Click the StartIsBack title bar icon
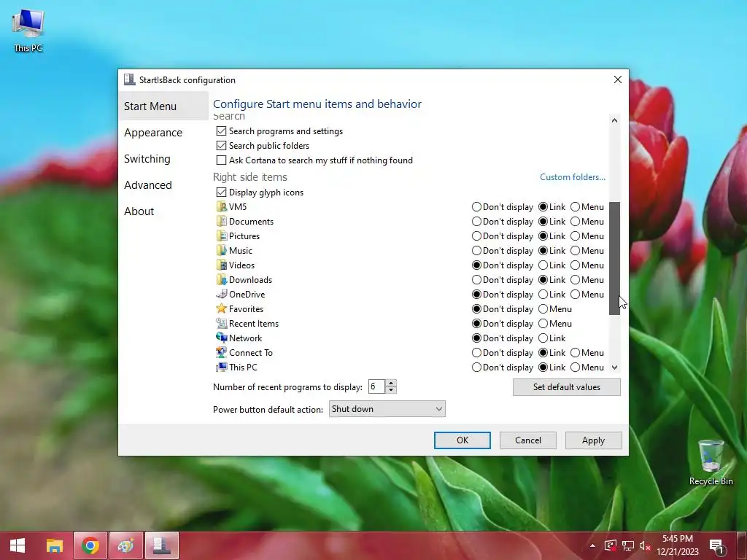 point(129,79)
